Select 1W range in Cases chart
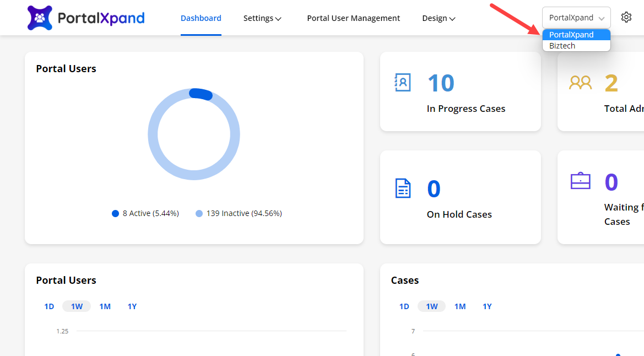The height and width of the screenshot is (356, 644). click(432, 306)
